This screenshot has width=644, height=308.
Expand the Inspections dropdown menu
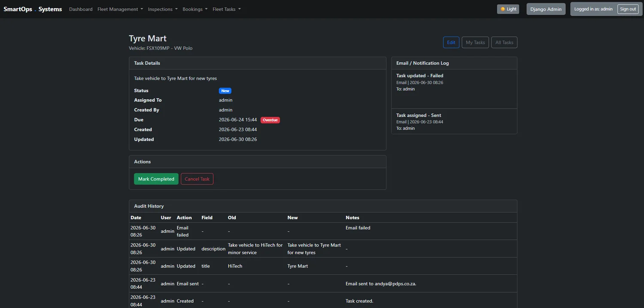[x=163, y=9]
